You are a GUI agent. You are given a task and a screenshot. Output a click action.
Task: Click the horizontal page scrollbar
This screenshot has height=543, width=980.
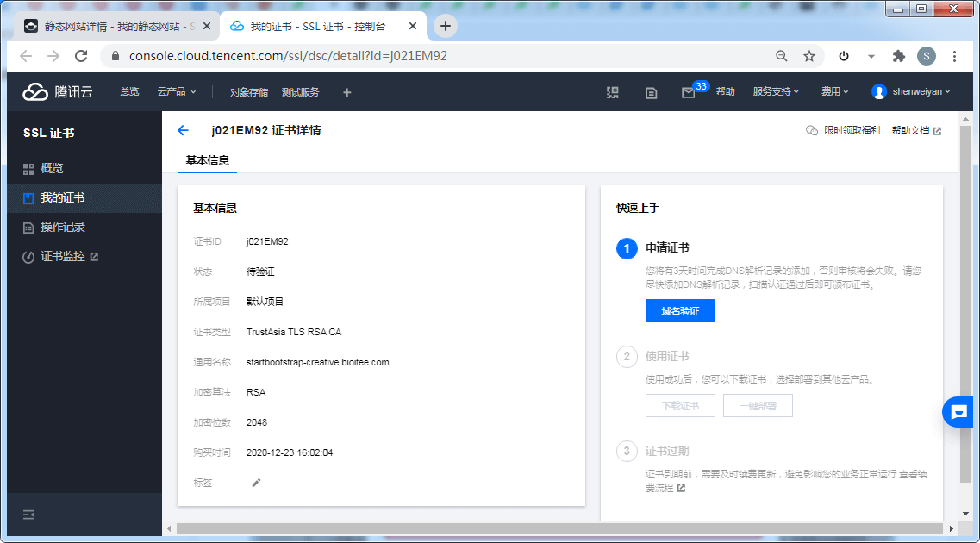click(559, 529)
